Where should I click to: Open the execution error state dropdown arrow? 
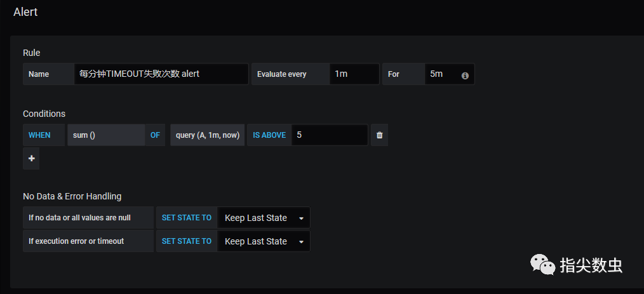tap(301, 242)
